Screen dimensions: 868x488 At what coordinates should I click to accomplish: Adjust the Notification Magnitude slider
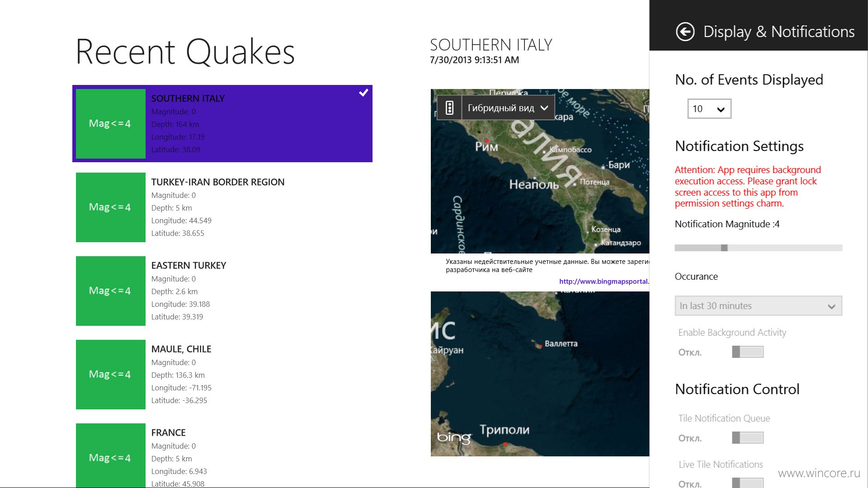pos(758,248)
